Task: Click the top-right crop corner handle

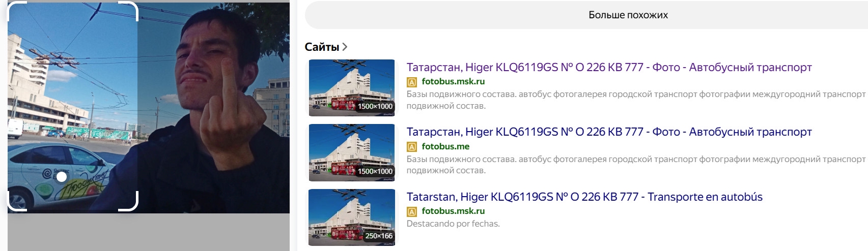Action: pyautogui.click(x=129, y=10)
